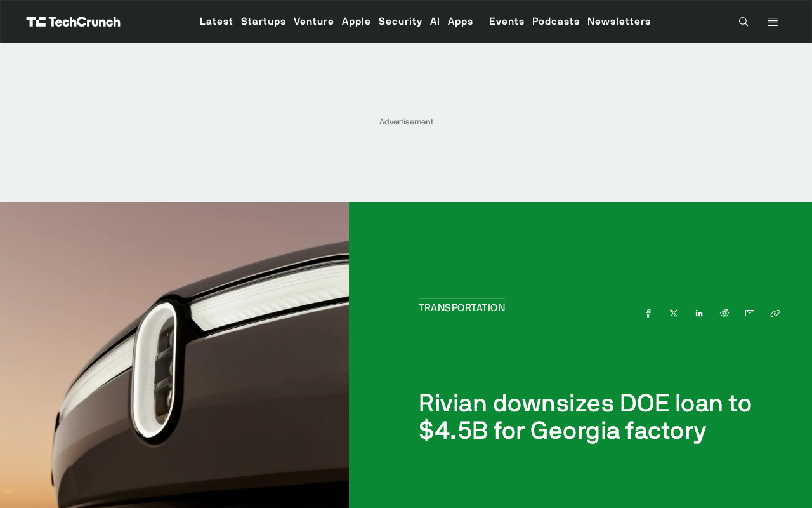The image size is (812, 508).
Task: Open Newsletters in the header
Action: pyautogui.click(x=619, y=22)
